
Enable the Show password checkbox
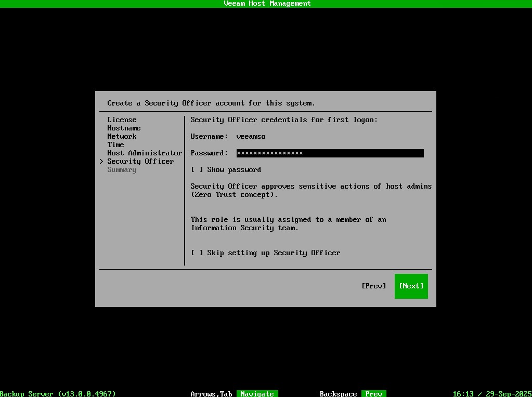(x=197, y=169)
